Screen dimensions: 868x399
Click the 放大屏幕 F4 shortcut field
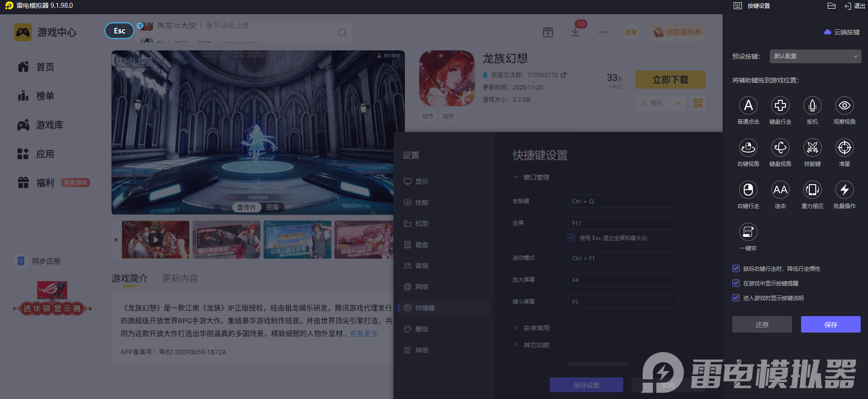[623, 280]
